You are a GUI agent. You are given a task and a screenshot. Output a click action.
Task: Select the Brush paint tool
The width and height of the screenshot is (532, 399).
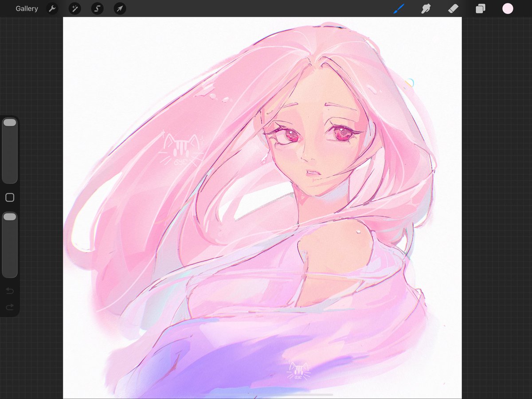(x=399, y=8)
